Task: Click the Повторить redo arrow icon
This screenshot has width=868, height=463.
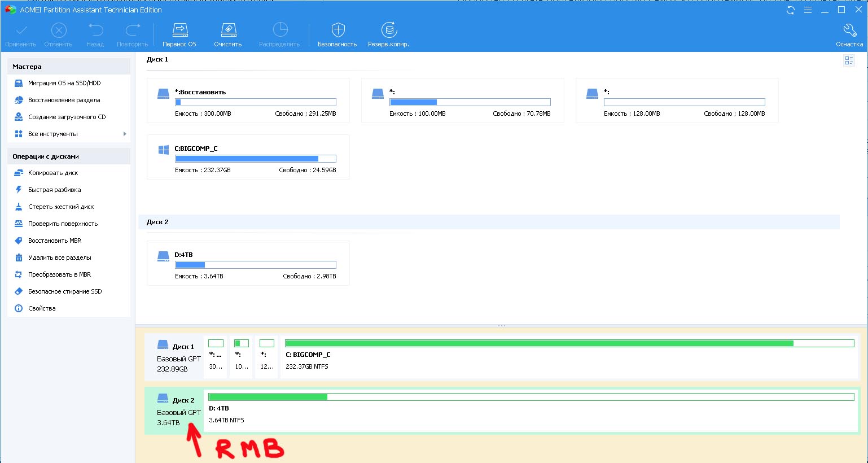Action: (x=133, y=30)
